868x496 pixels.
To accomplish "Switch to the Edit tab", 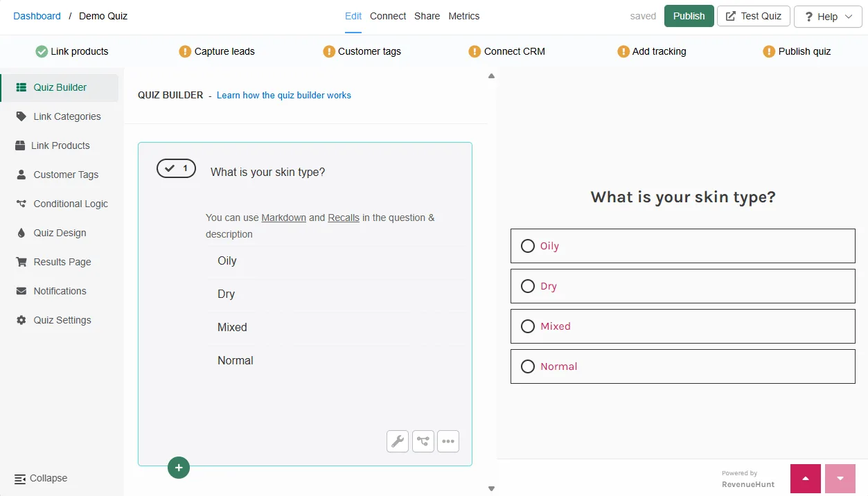I will coord(353,16).
